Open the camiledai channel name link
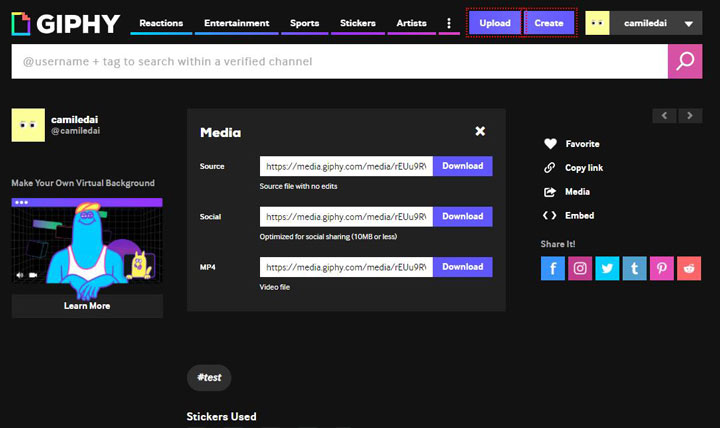720x428 pixels. pos(74,119)
